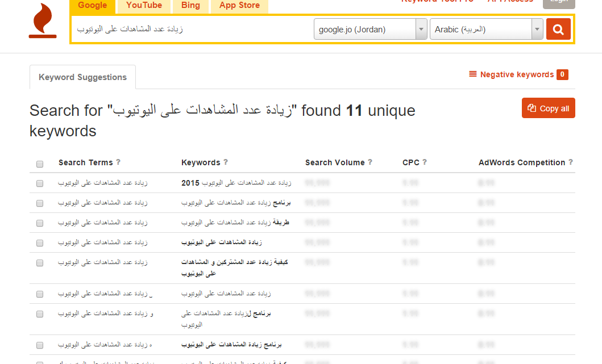Open the Arabic language dropdown
The width and height of the screenshot is (602, 364).
tap(487, 29)
